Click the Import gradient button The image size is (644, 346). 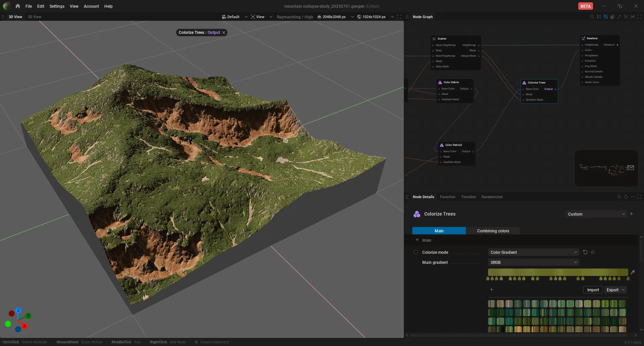click(593, 290)
